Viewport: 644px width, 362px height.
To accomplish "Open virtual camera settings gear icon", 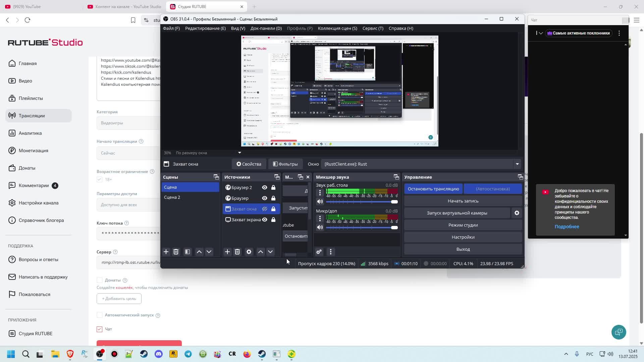I will (x=517, y=213).
